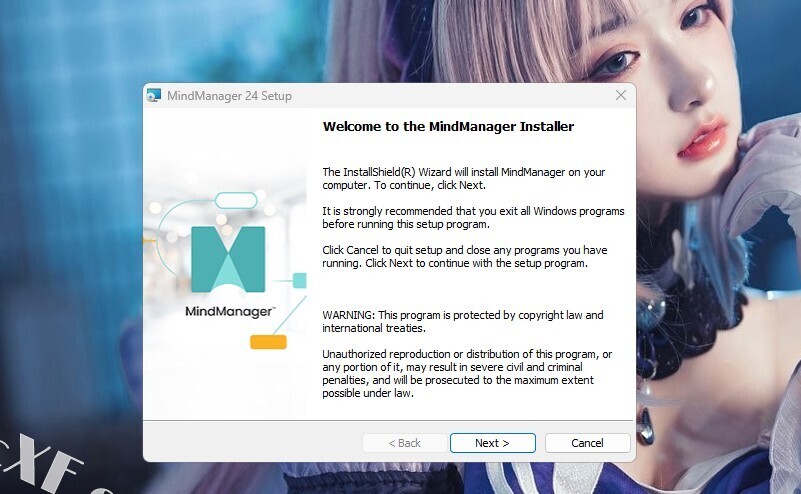Click the installer icon in the title bar

[154, 96]
